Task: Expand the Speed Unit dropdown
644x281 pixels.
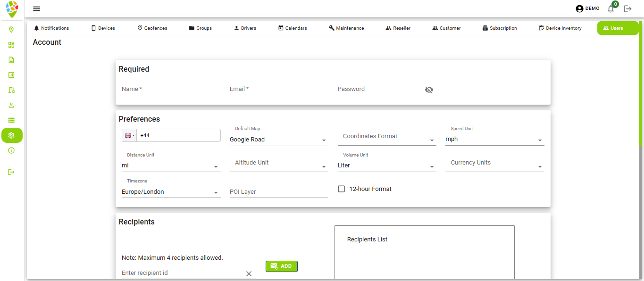Action: point(540,140)
